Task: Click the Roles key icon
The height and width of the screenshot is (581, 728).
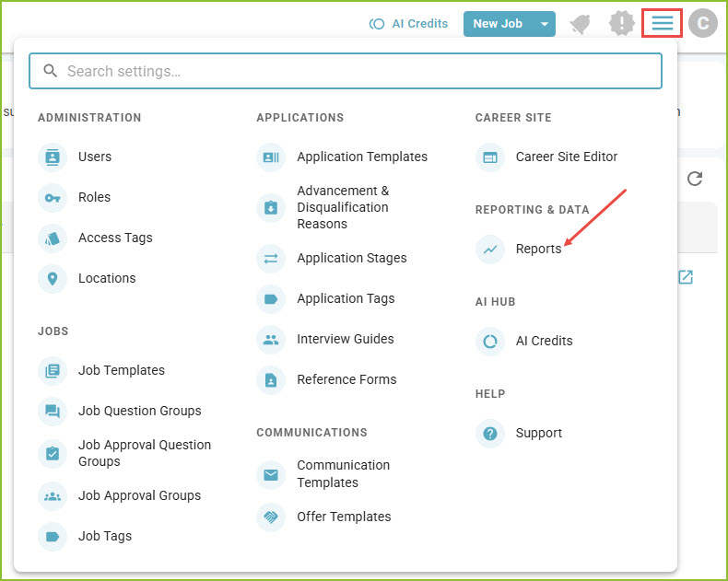Action: coord(53,198)
